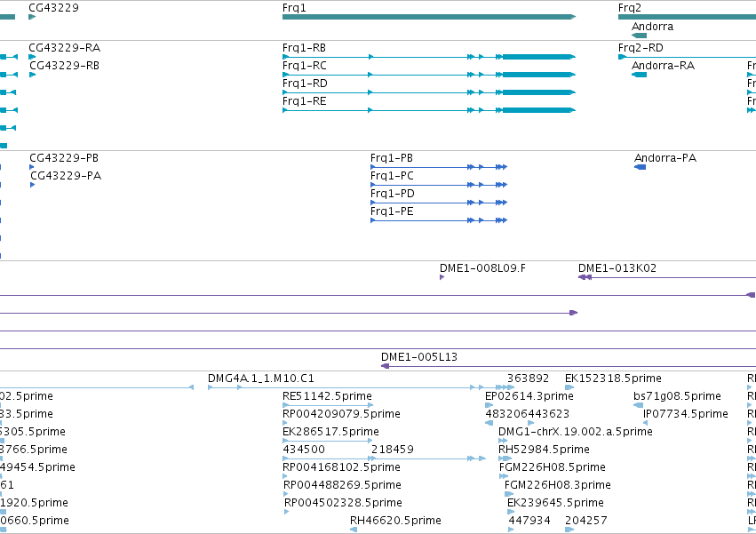Select the Andorra-PA protein label
The height and width of the screenshot is (534, 756).
665,158
